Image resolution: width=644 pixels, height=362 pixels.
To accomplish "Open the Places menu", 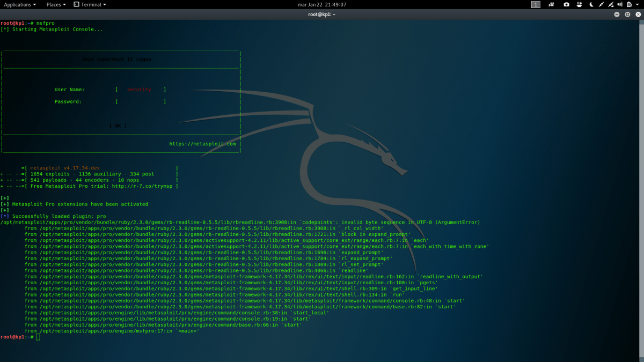I will pyautogui.click(x=56, y=4).
